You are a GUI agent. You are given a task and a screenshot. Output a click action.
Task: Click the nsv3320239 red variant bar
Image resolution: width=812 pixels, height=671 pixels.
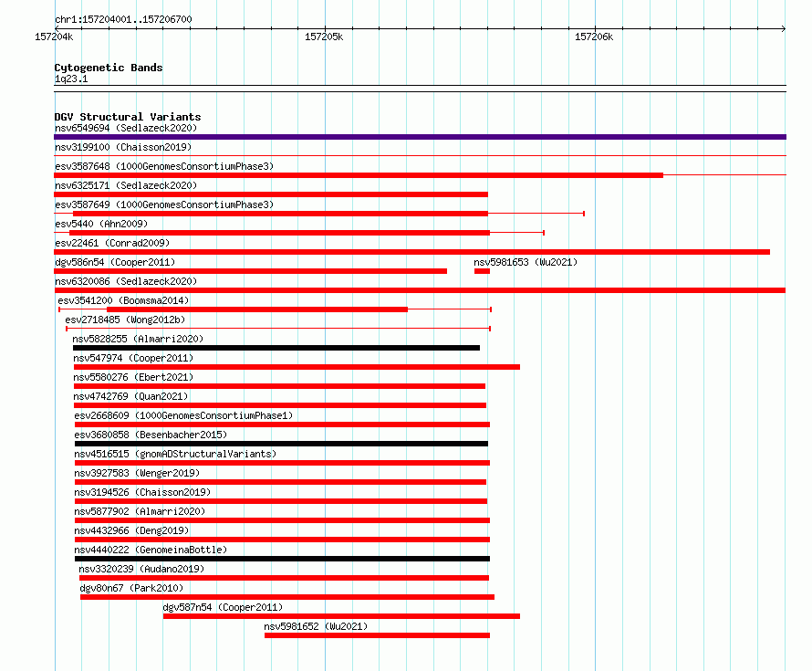coord(284,578)
